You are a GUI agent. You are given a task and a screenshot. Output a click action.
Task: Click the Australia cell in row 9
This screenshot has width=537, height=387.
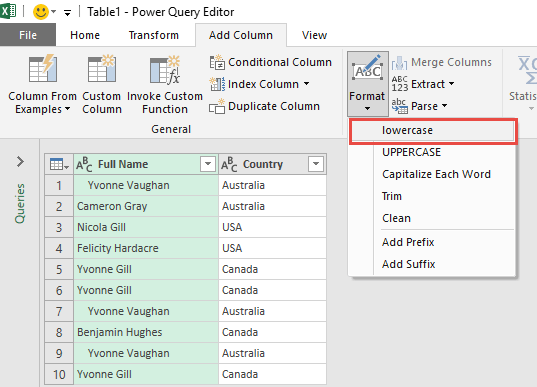coord(272,353)
